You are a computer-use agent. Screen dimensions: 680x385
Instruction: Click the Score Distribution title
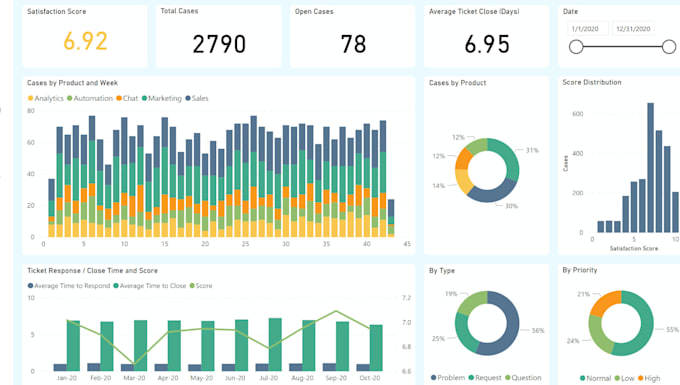point(592,82)
